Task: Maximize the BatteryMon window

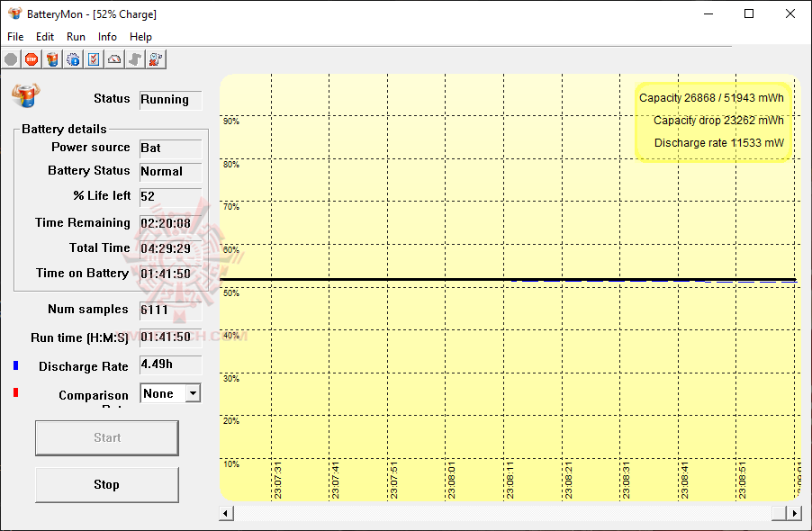Action: (x=748, y=14)
